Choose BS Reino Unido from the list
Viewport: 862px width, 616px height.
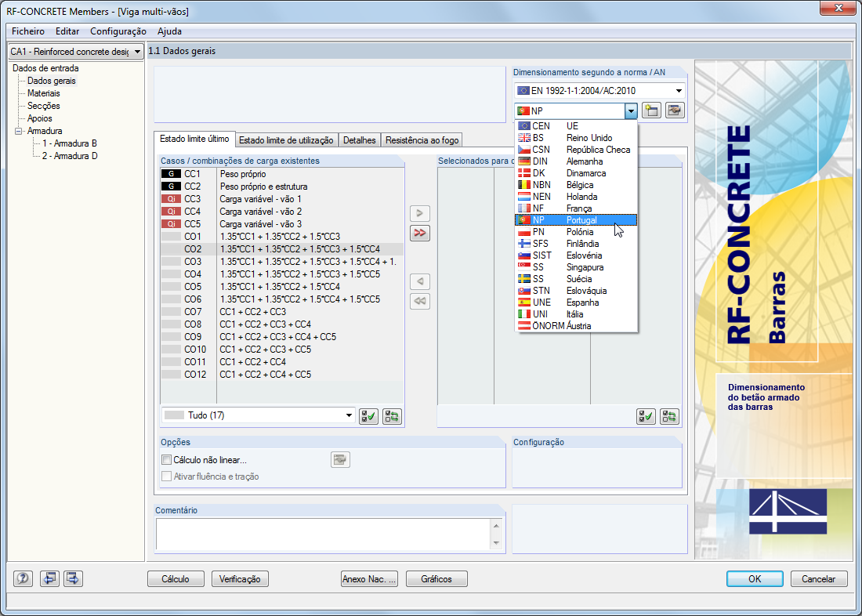point(576,137)
